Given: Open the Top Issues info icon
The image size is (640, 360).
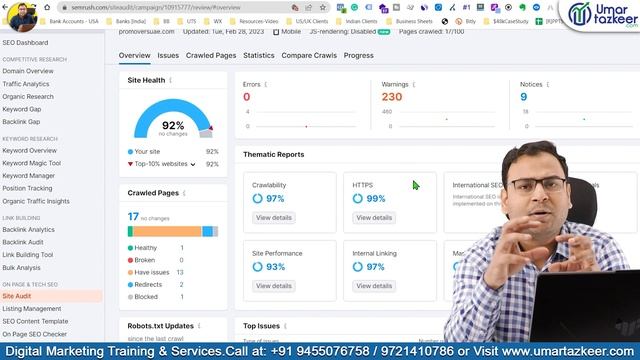Looking at the screenshot, I should pyautogui.click(x=285, y=326).
